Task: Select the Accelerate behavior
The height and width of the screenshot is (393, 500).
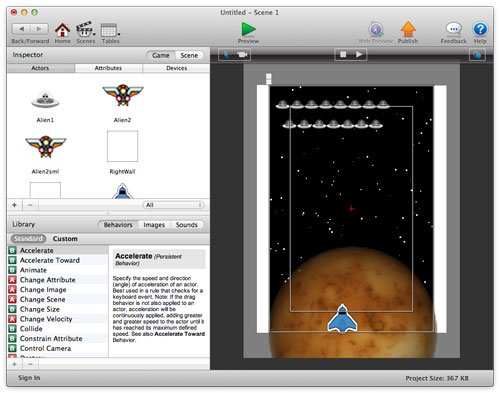Action: [x=58, y=250]
